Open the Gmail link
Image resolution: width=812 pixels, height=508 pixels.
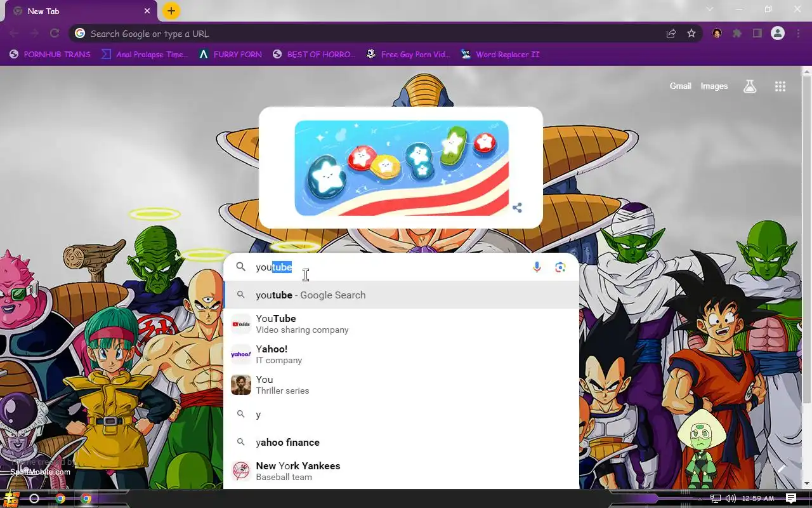681,86
